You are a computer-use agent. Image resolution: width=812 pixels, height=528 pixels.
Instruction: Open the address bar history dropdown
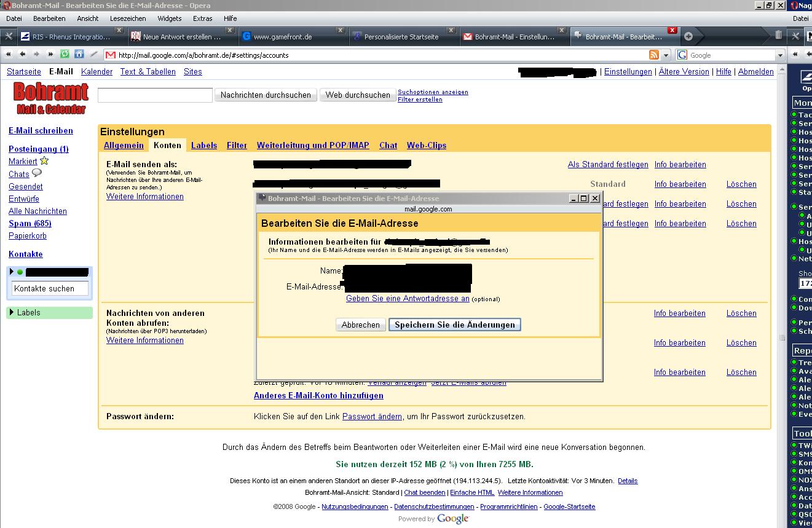(666, 55)
